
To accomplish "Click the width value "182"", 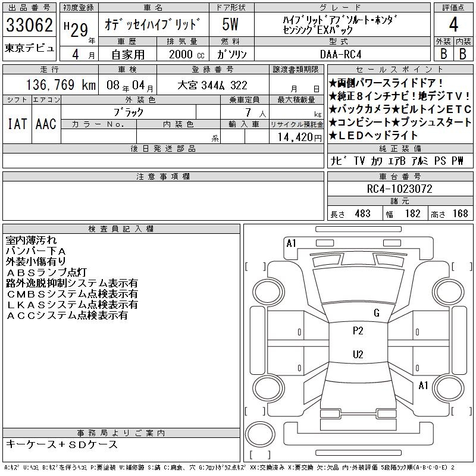I will (412, 214).
